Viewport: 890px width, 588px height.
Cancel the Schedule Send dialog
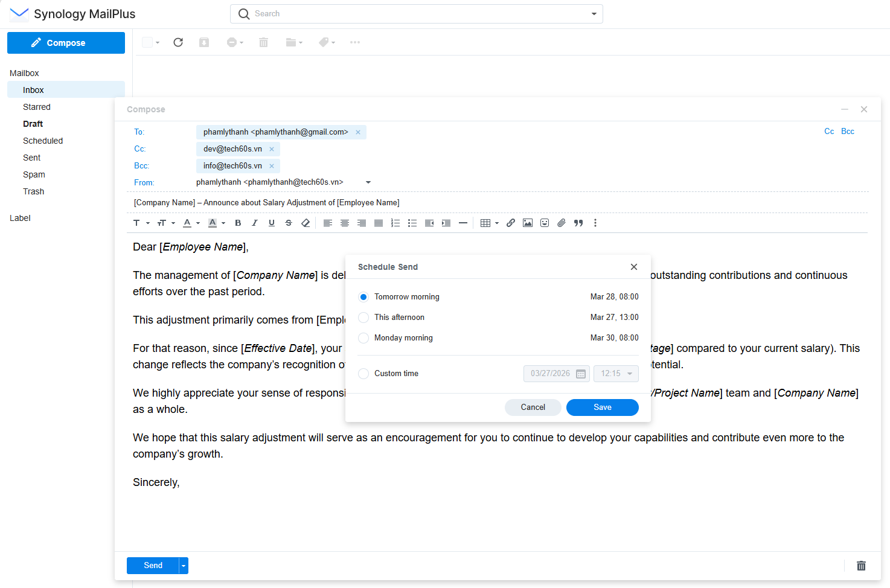(533, 407)
